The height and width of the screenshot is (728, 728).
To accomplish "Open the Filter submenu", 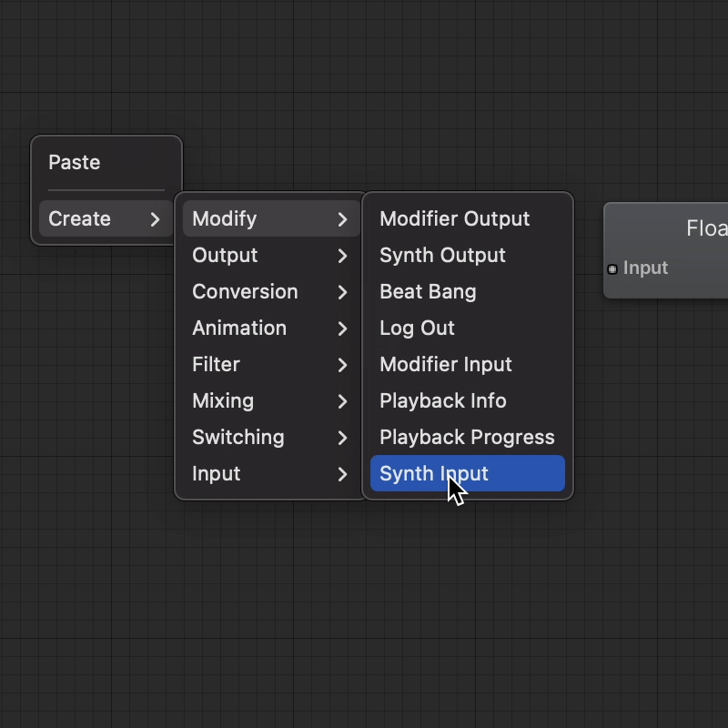I will pyautogui.click(x=269, y=365).
